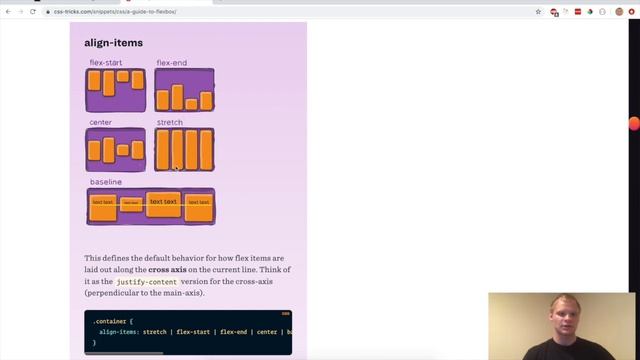Click the "baseline" diagram label
The height and width of the screenshot is (360, 640).
(106, 182)
